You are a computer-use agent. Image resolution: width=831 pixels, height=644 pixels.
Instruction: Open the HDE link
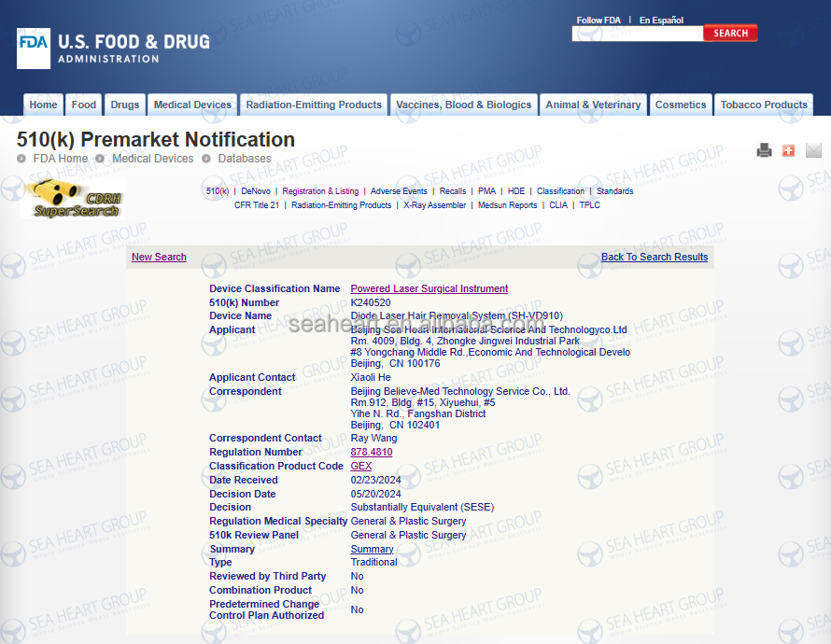tap(515, 191)
